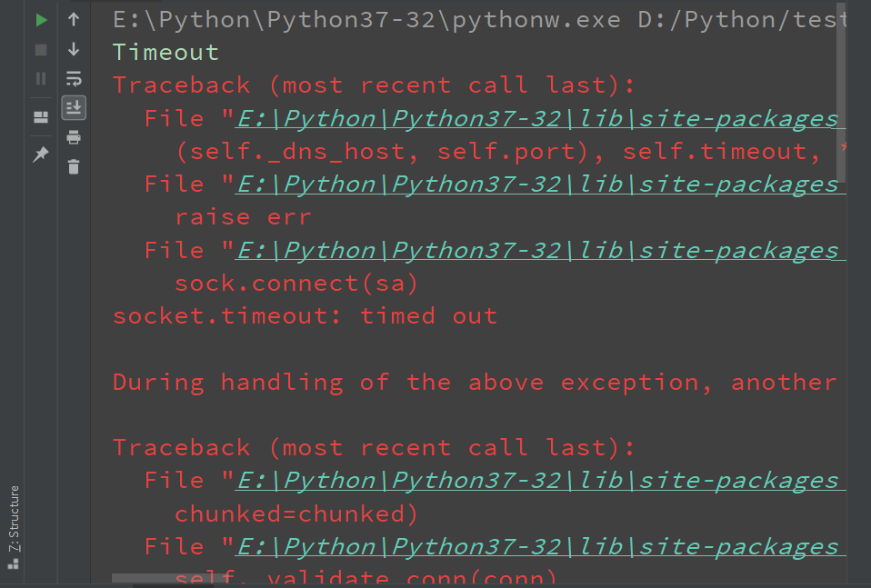Image resolution: width=871 pixels, height=588 pixels.
Task: Toggle the scroll to end icon
Action: pyautogui.click(x=74, y=108)
